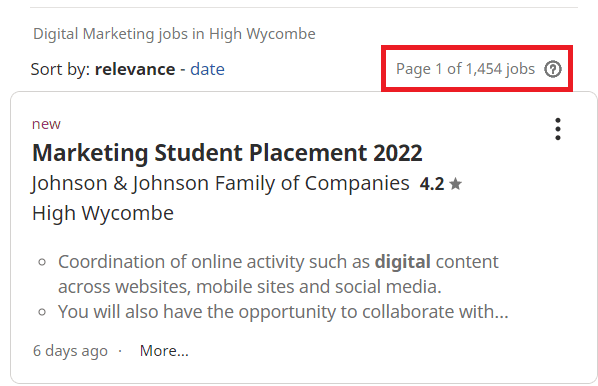Screen dimensions: 598x386
Task: Click the 4.2 star company rating
Action: click(440, 184)
